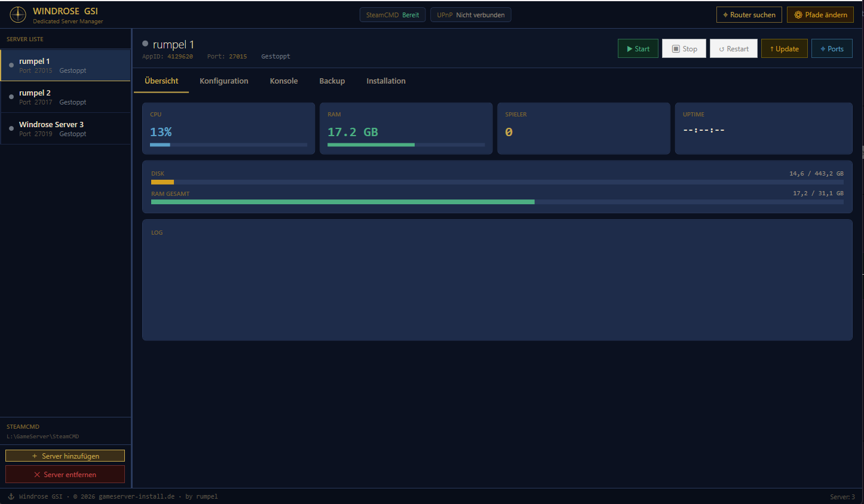The width and height of the screenshot is (864, 504).
Task: Click the RAM card progress bar
Action: click(x=406, y=145)
